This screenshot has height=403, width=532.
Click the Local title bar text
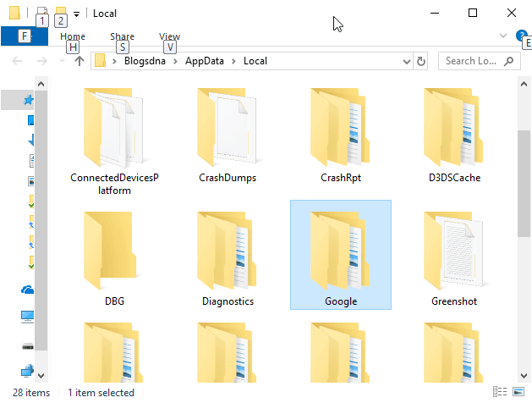point(105,14)
